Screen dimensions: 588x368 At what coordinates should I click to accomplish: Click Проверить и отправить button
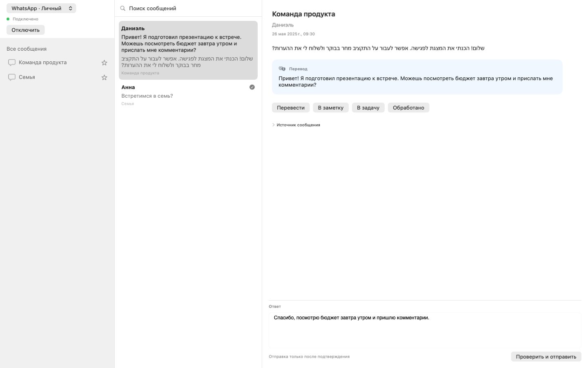coord(546,357)
